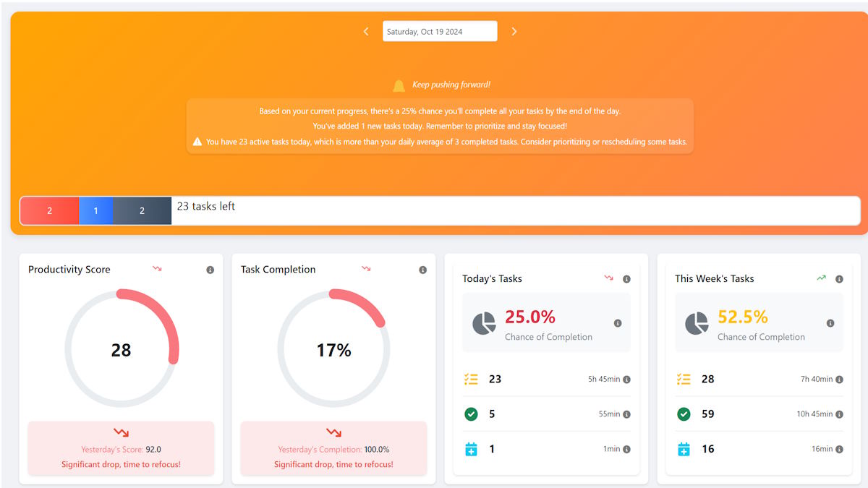
Task: Open the info tooltip on the Productivity Score card
Action: [x=210, y=269]
